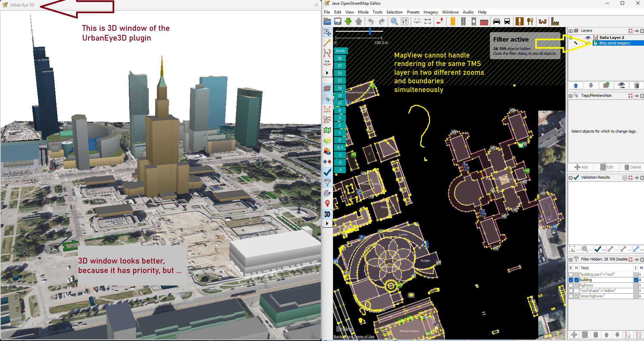644x341 pixels.
Task: Select the car preset icon
Action: pos(496,22)
